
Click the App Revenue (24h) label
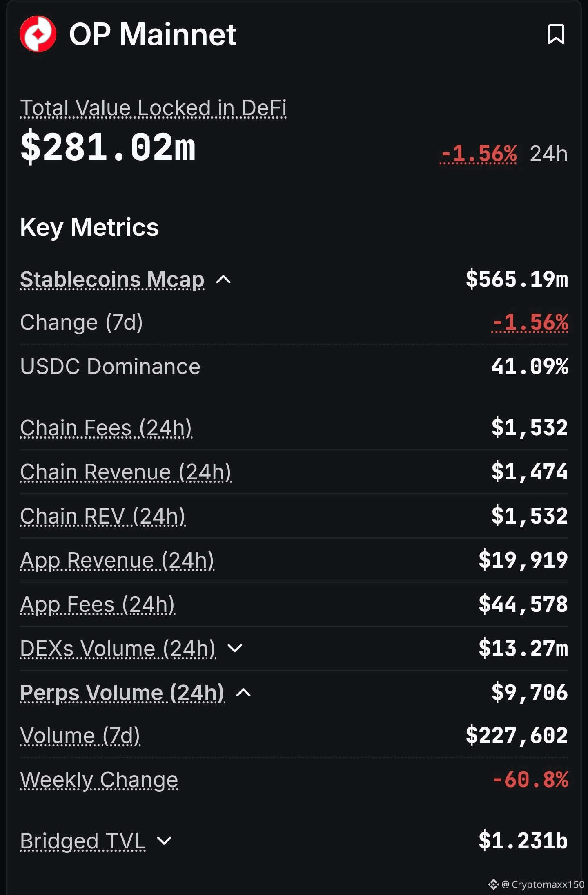[117, 560]
